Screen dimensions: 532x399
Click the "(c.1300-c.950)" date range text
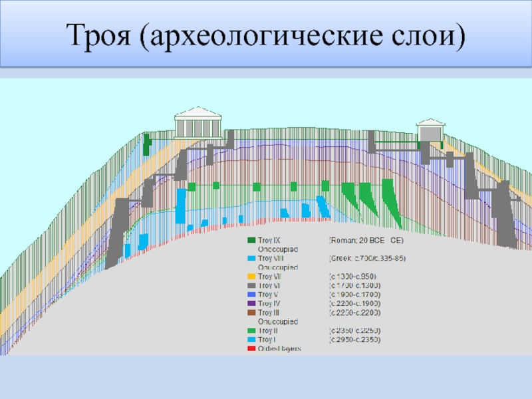click(354, 276)
